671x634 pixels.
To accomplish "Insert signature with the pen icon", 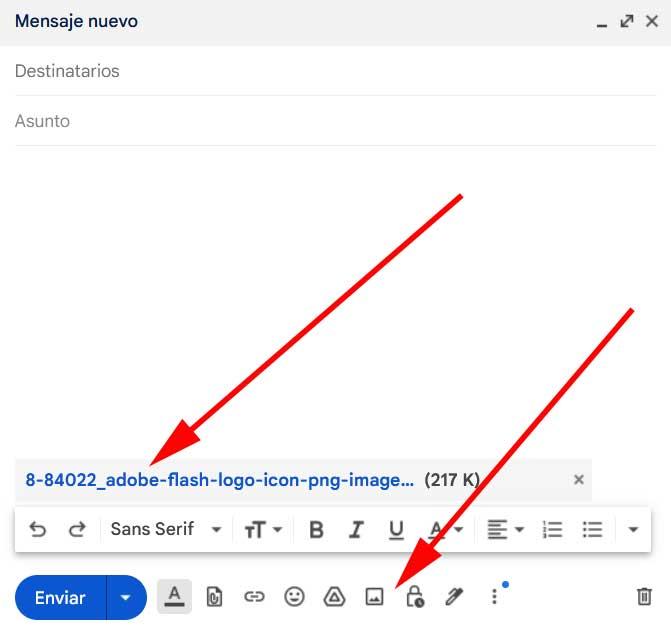I will coord(454,597).
